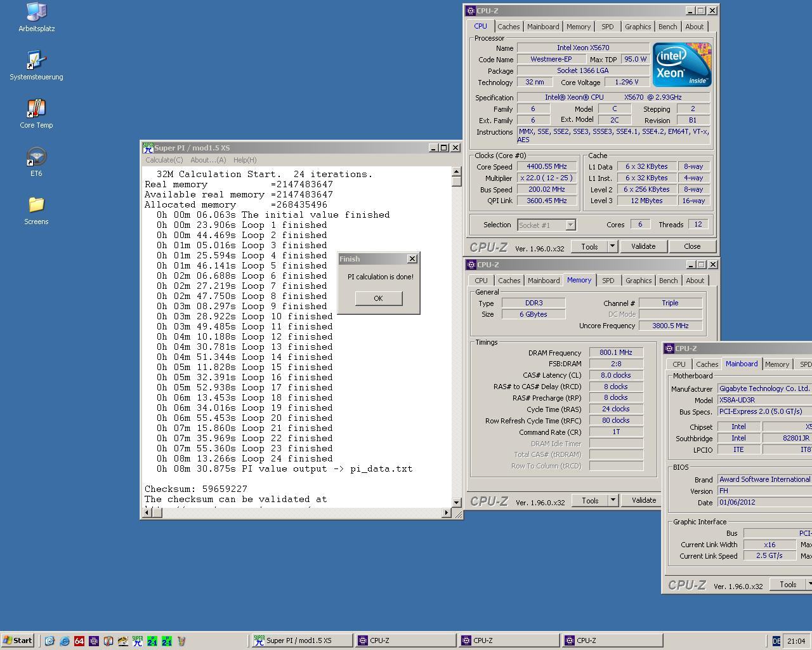Switch to Mainboard tab in top CPU-Z window
Viewport: 812px width, 650px height.
[543, 27]
